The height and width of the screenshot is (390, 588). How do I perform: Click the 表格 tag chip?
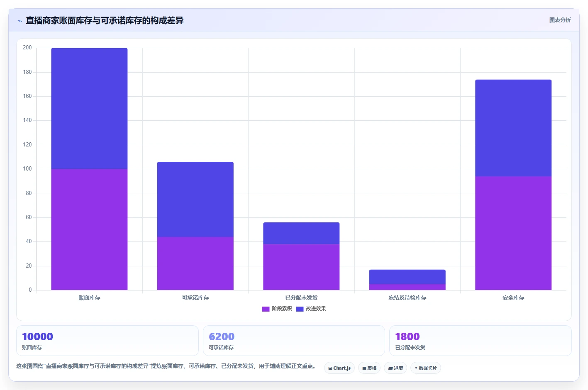[369, 368]
